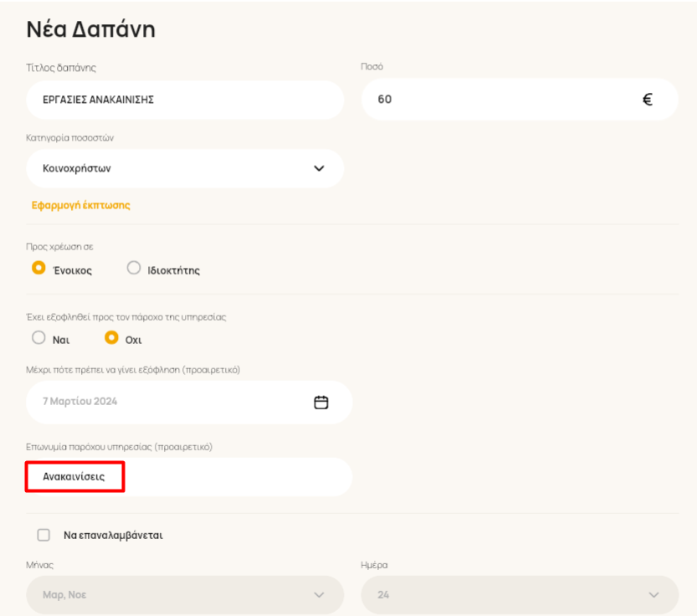The height and width of the screenshot is (616, 697).
Task: Choose Οχι for paid to provider
Action: 111,337
